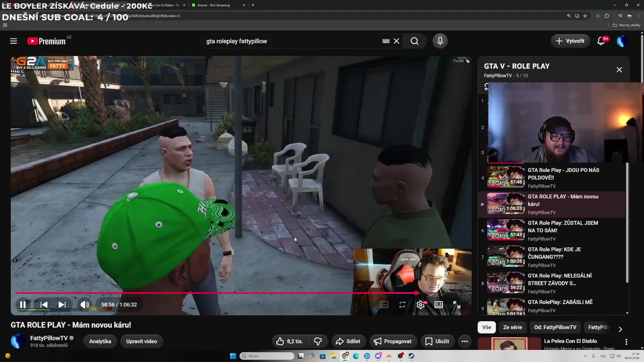The height and width of the screenshot is (362, 644).
Task: Play GTA Role Play: ZŮSTAL JSEM NA TO SÁM
Action: pos(551,230)
